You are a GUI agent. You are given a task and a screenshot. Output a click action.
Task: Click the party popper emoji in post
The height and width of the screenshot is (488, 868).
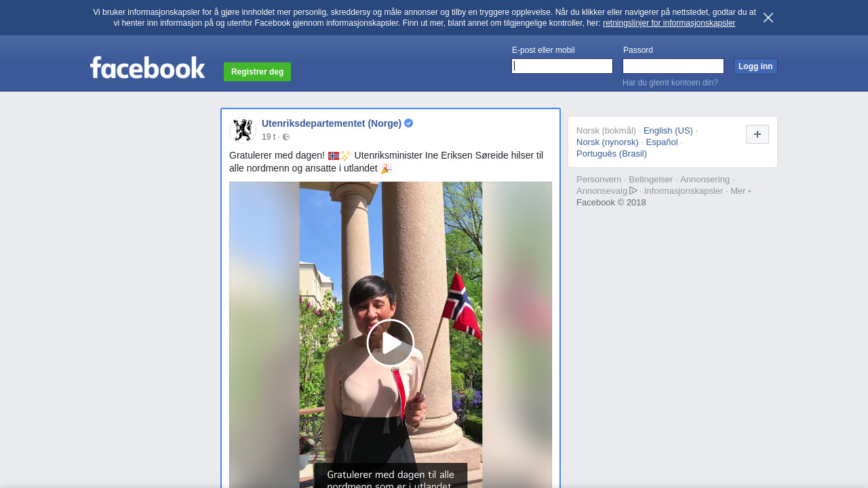[387, 168]
